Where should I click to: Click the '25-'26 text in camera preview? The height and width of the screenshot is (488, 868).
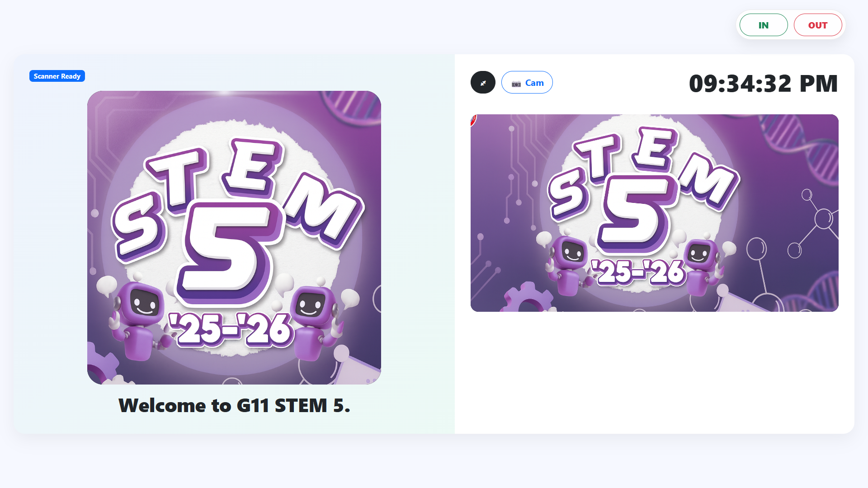(639, 272)
